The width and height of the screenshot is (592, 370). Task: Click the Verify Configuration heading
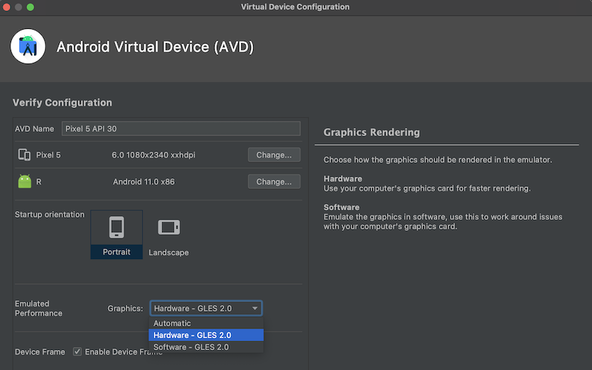pos(62,102)
